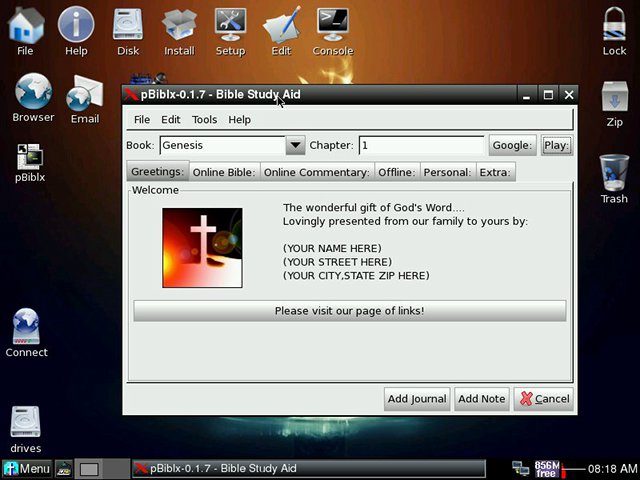Open the Email desktop icon
640x480 pixels.
tap(85, 100)
